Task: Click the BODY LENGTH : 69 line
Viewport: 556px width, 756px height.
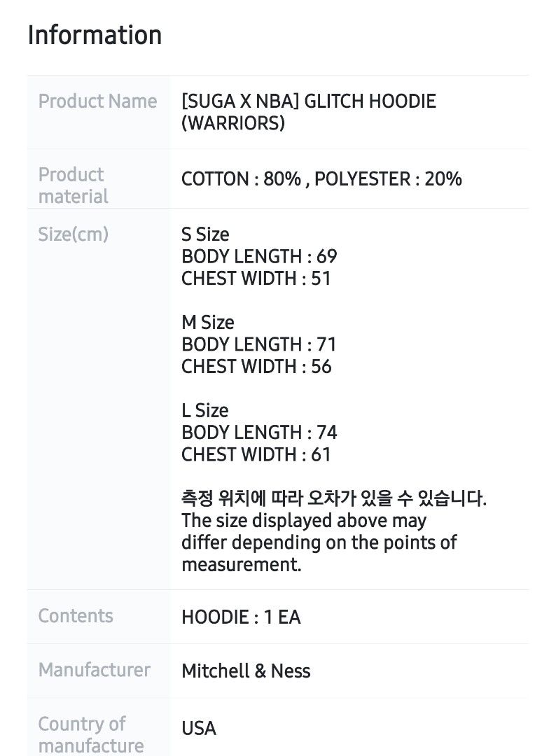Action: [259, 256]
